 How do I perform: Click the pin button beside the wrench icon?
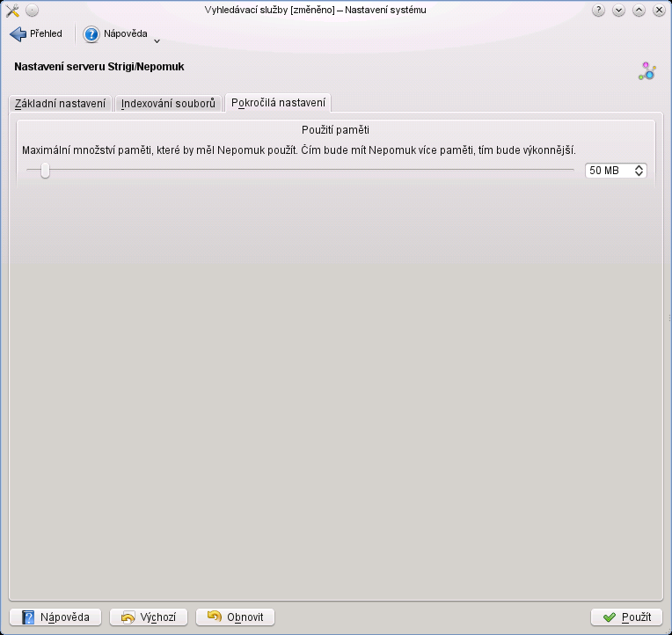pos(32,10)
